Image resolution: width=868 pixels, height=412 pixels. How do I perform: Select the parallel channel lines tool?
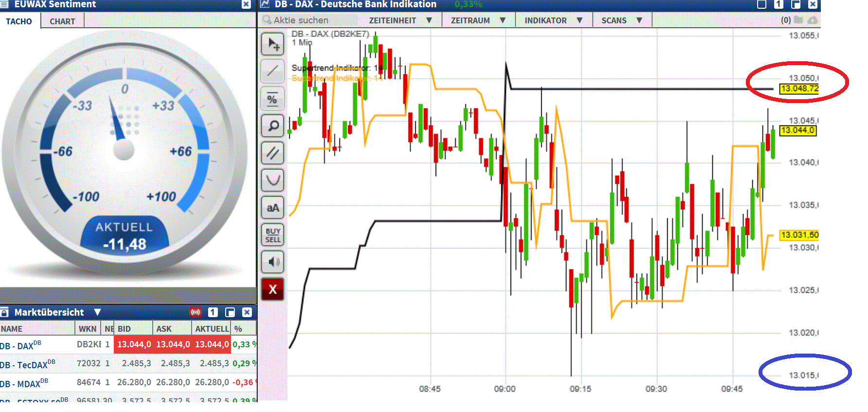pyautogui.click(x=273, y=153)
